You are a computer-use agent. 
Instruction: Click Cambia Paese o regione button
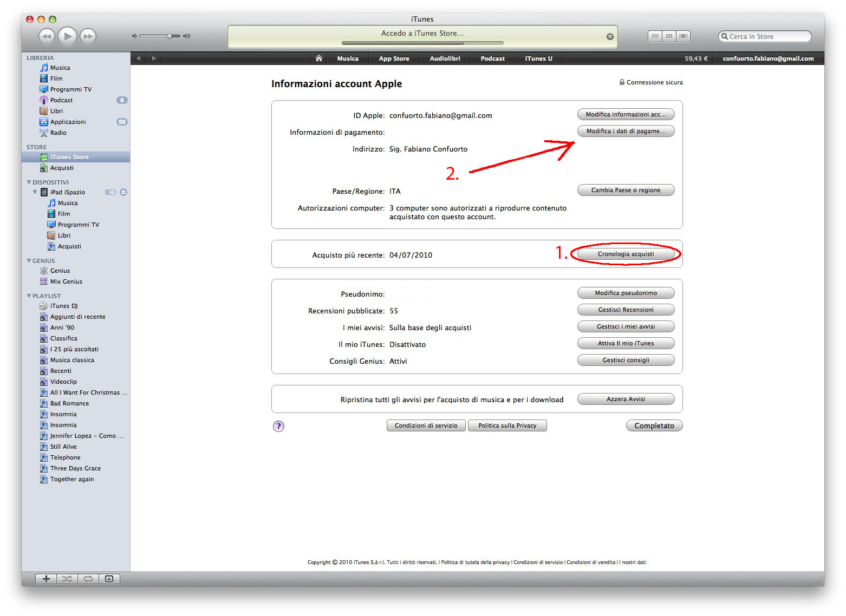click(x=626, y=190)
